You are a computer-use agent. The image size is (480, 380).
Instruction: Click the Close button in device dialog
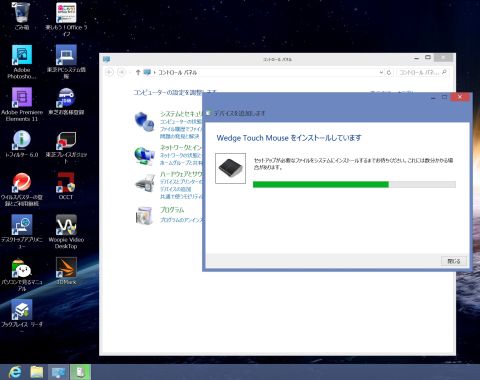[454, 261]
